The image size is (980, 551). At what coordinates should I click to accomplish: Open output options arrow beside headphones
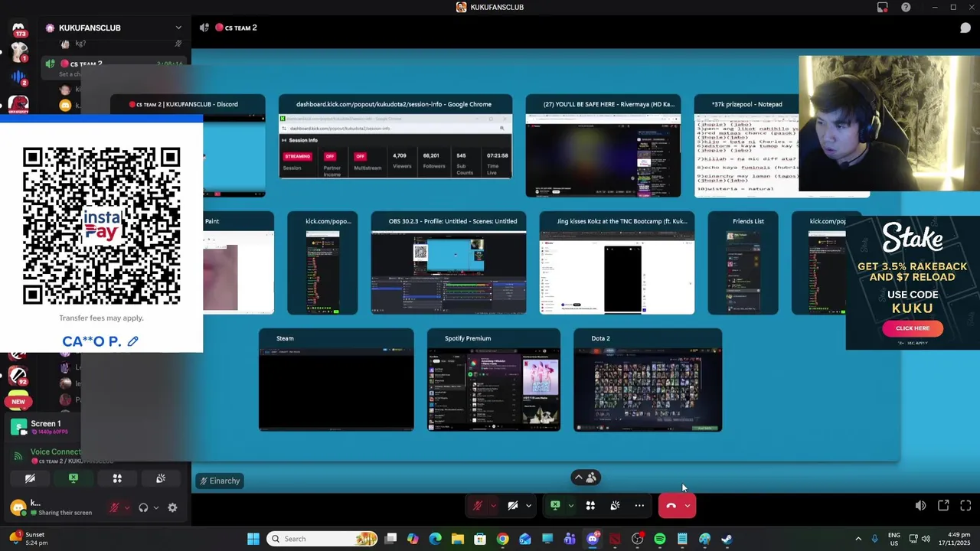[156, 507]
